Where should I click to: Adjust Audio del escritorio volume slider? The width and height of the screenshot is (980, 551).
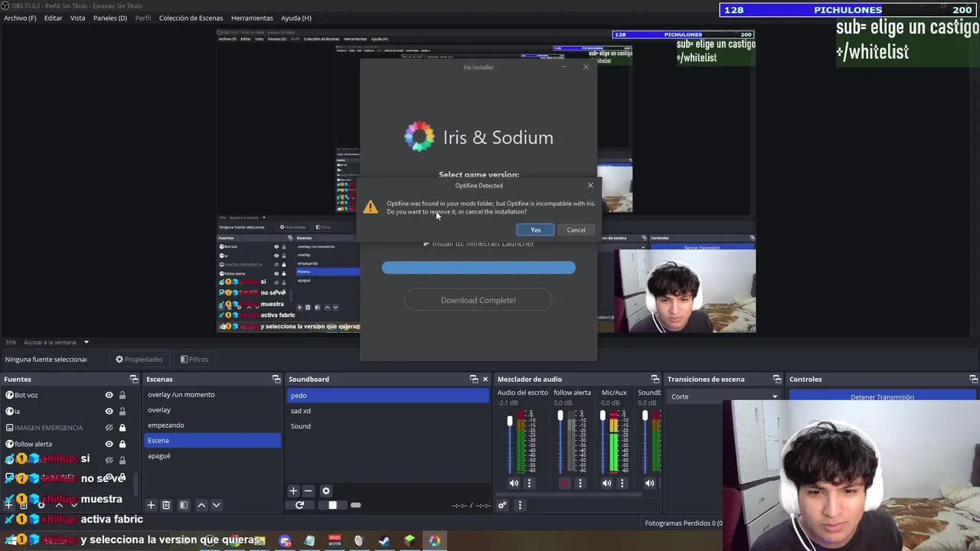tap(510, 422)
